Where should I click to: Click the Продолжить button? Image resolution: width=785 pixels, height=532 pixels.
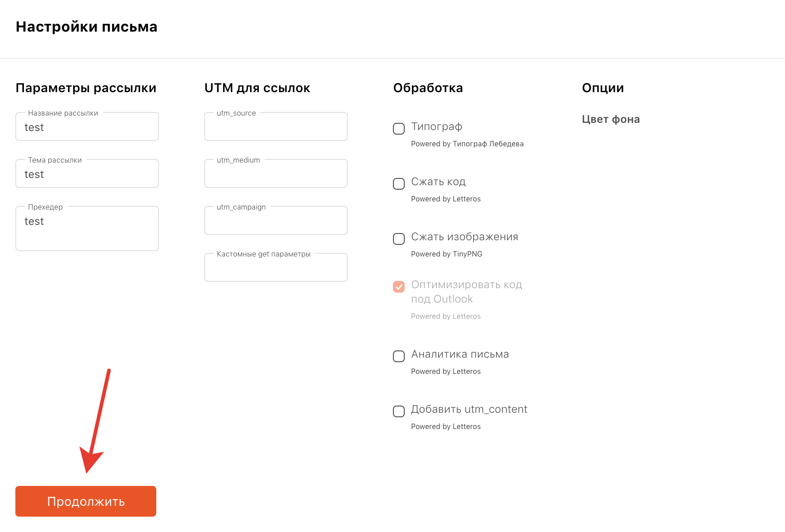click(x=86, y=501)
